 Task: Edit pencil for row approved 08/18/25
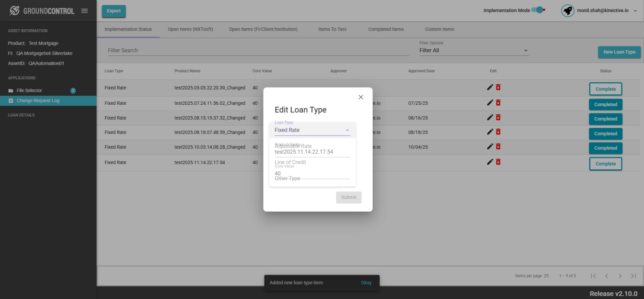click(490, 132)
